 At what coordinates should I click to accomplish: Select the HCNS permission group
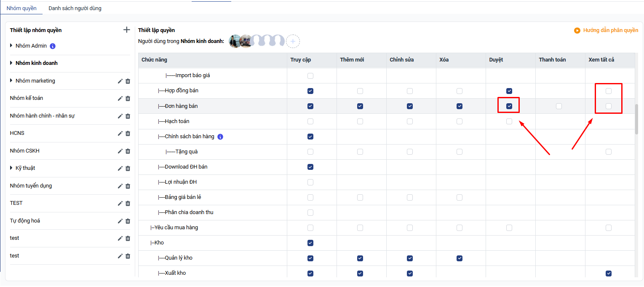pos(17,133)
